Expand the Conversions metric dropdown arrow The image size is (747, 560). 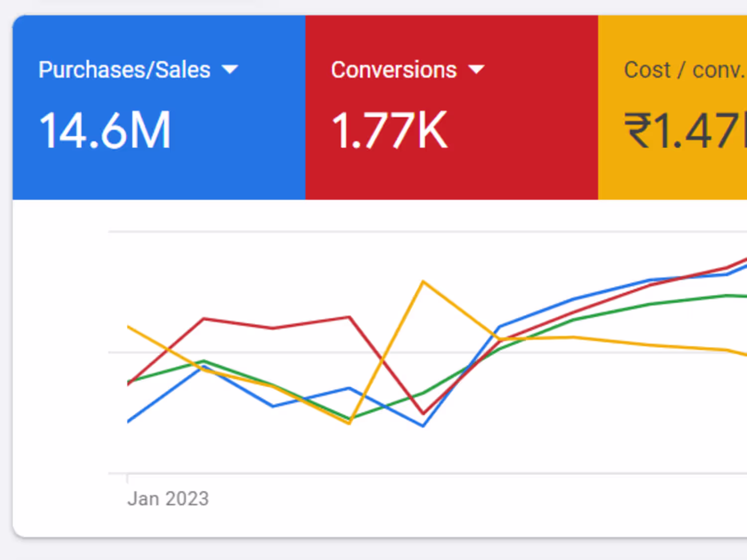[x=476, y=69]
